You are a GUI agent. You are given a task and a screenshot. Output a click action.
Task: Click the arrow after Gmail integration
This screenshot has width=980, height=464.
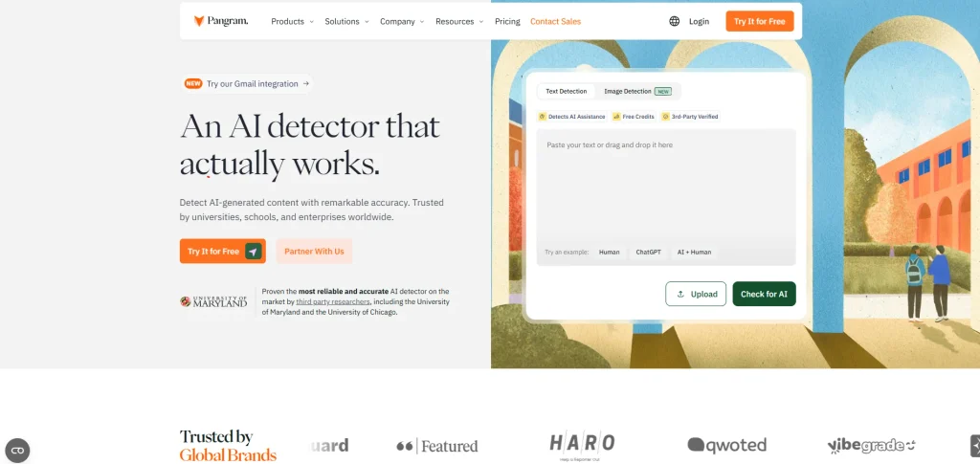(305, 83)
